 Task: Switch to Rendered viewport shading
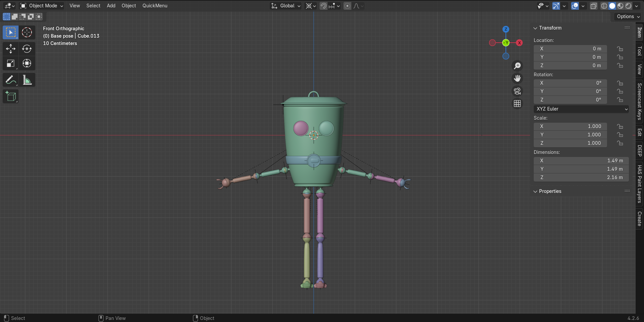(628, 6)
